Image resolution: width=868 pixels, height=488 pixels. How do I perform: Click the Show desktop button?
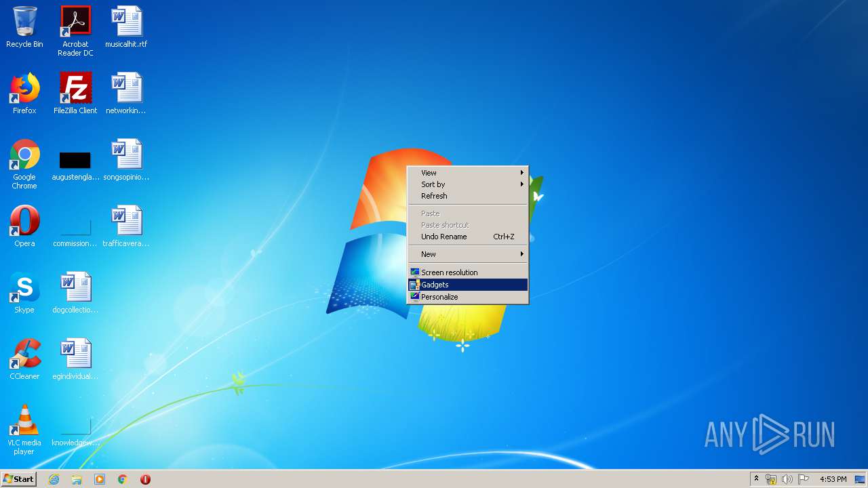860,479
